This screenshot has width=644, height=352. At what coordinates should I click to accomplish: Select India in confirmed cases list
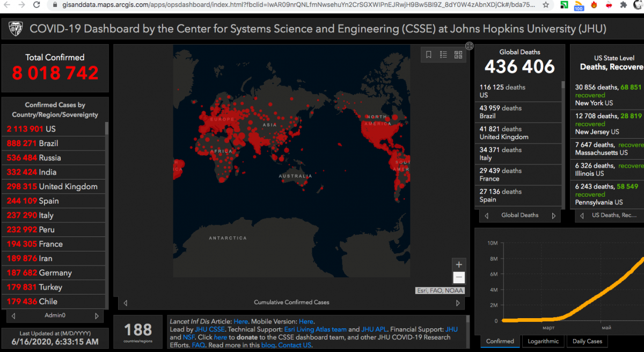[x=53, y=173]
